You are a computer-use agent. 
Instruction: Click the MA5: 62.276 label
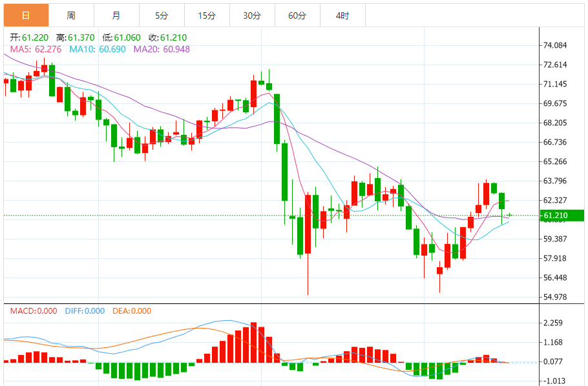click(x=36, y=49)
